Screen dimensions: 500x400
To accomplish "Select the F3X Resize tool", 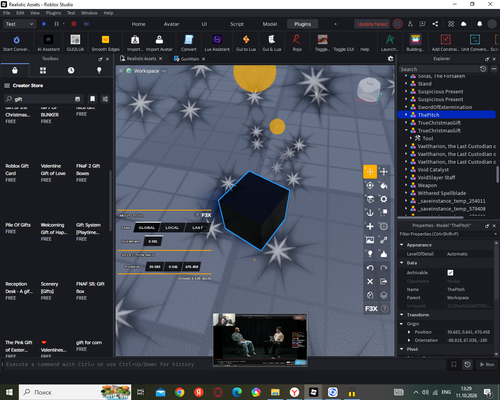I will pyautogui.click(x=384, y=172).
